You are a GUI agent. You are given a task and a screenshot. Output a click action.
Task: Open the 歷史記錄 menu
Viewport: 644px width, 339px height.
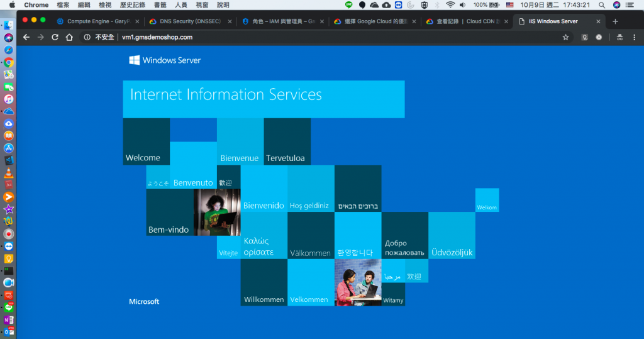click(x=132, y=5)
